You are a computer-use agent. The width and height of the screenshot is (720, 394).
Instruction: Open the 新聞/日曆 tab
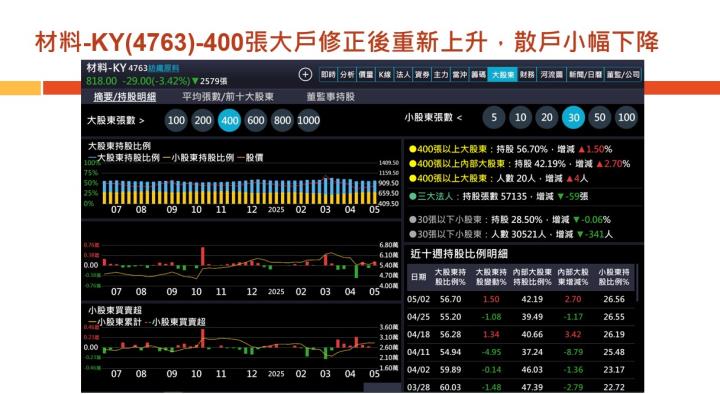point(585,74)
